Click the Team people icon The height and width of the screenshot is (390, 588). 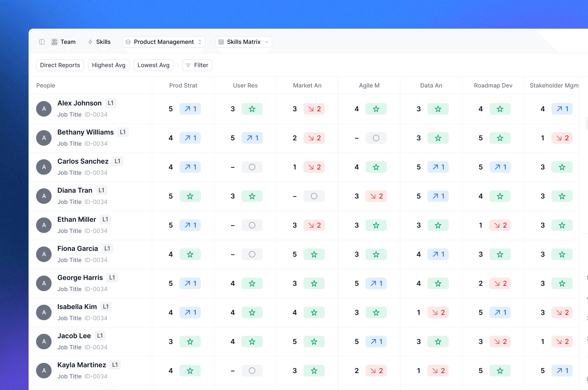click(54, 42)
